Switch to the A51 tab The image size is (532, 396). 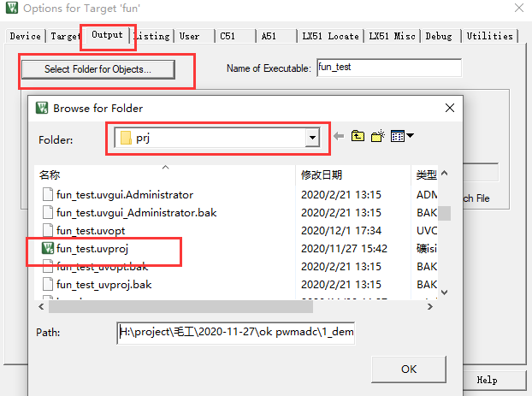point(276,36)
